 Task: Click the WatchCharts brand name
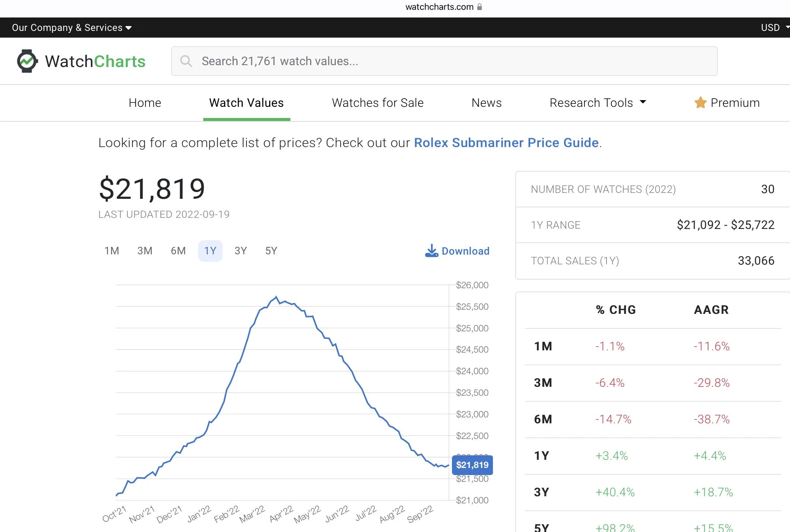tap(95, 61)
